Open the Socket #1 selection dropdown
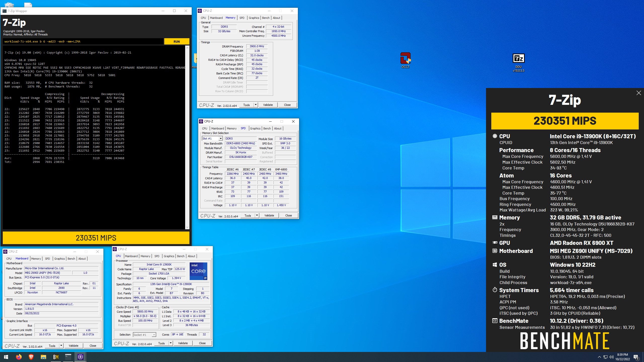Viewport: 644px width, 362px height. 144,335
